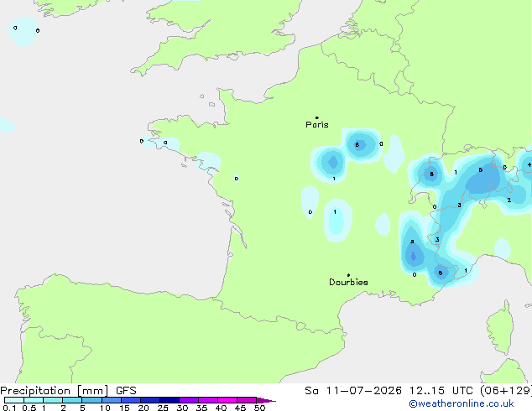
Task: Click the 20 to 25 mm legend swatch
Action: [x=149, y=400]
